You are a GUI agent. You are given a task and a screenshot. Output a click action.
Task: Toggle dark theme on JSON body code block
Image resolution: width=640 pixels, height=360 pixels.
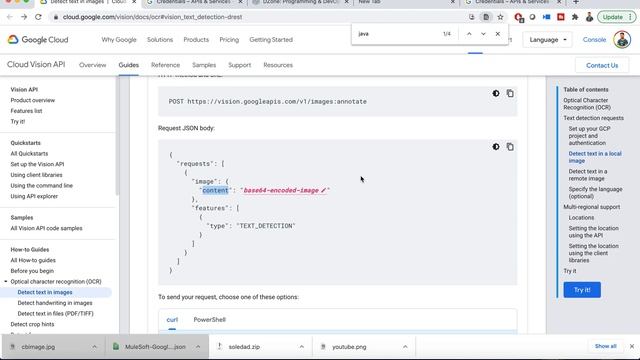(x=496, y=147)
